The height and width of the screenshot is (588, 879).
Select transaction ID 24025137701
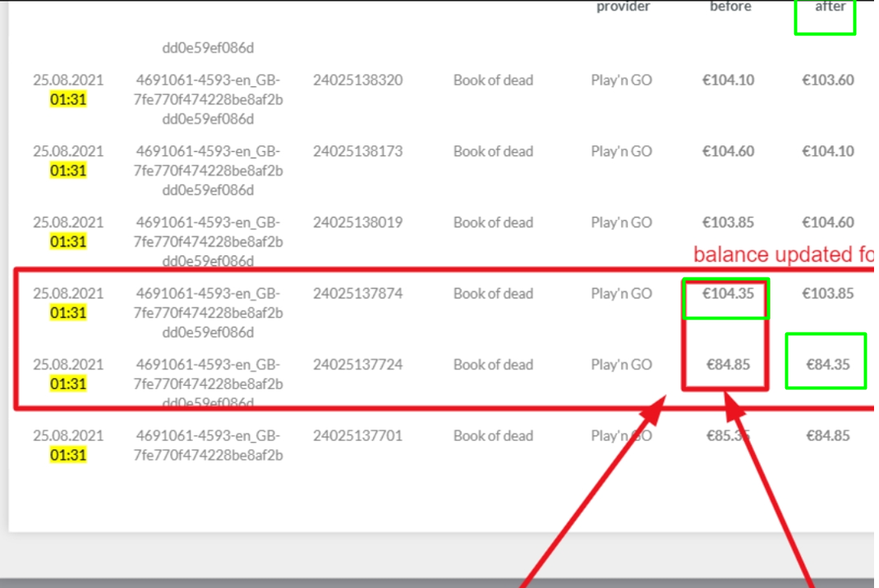[x=357, y=436]
